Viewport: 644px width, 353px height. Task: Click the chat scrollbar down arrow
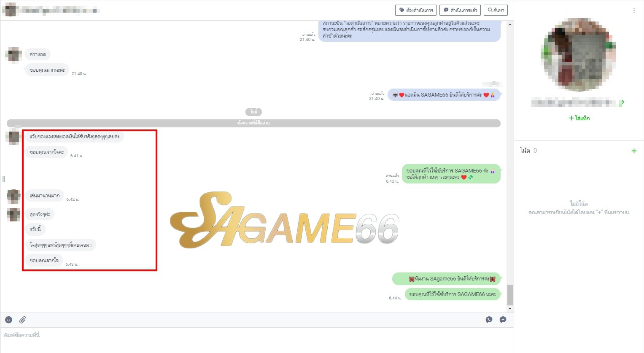click(510, 309)
